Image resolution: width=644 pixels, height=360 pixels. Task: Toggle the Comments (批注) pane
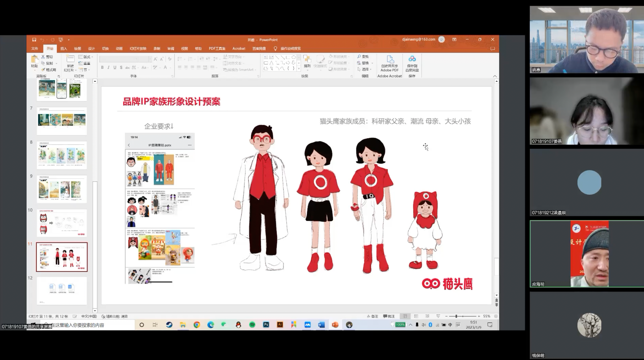[x=389, y=316]
